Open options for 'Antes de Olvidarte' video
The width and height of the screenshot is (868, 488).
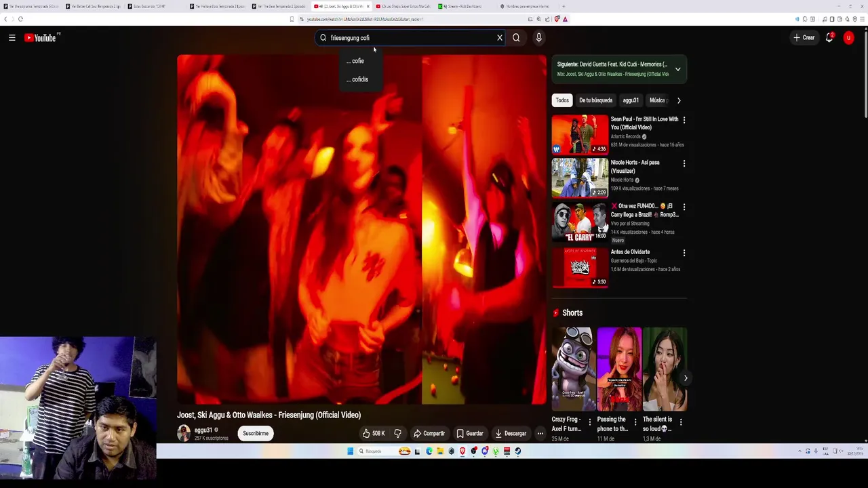pyautogui.click(x=684, y=253)
